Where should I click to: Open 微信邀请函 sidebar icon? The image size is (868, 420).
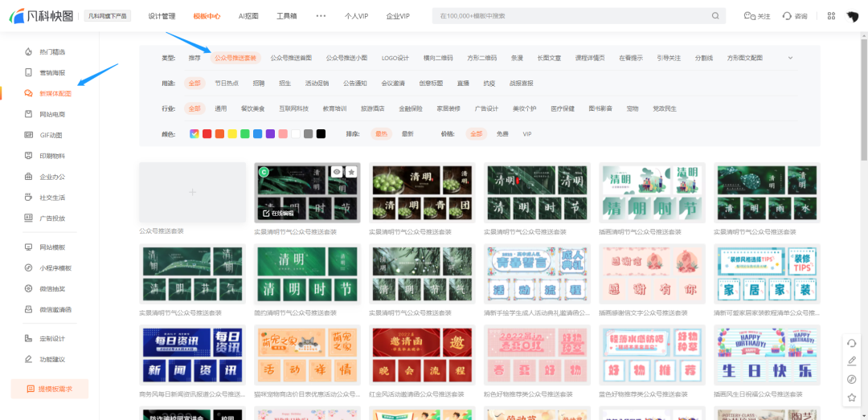(29, 309)
